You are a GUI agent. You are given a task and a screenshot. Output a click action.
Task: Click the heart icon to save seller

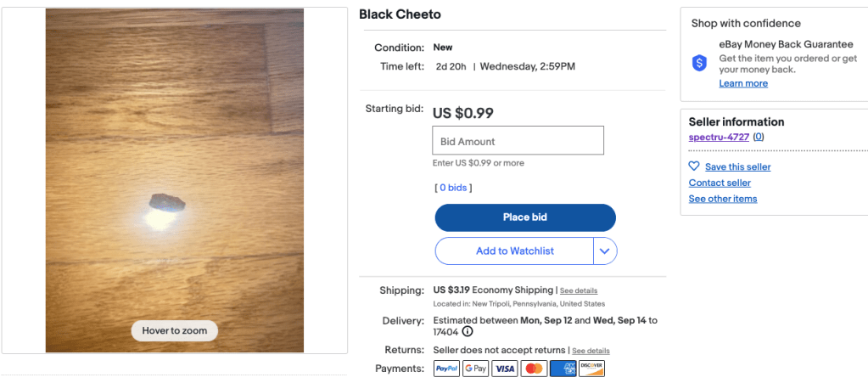click(694, 166)
